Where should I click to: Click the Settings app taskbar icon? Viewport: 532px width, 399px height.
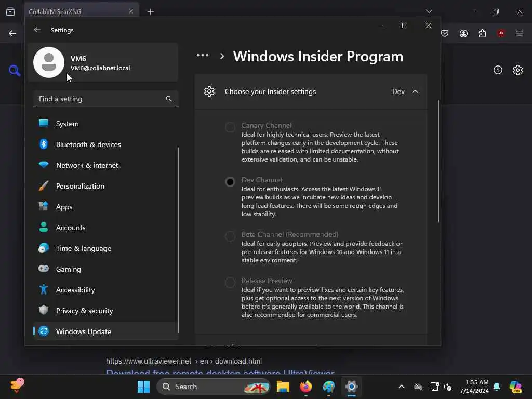352,387
